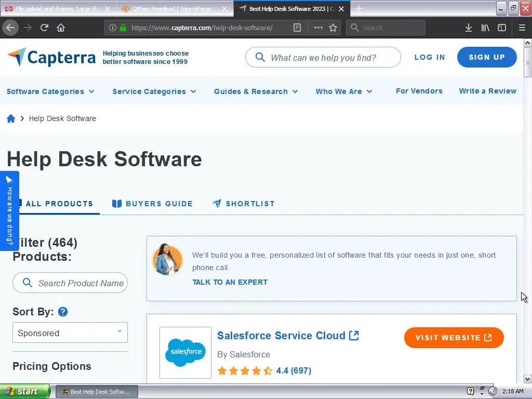
Task: Open a new browser tab with plus
Action: (359, 8)
